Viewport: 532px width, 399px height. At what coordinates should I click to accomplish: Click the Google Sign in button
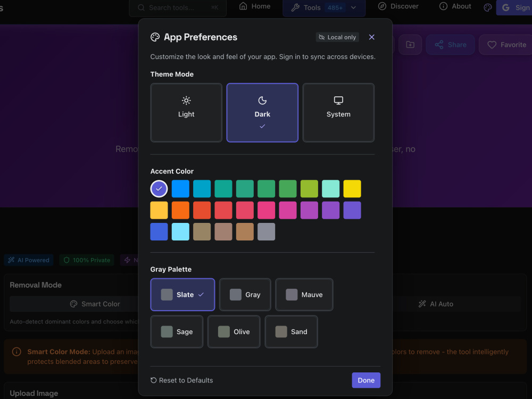(x=514, y=7)
